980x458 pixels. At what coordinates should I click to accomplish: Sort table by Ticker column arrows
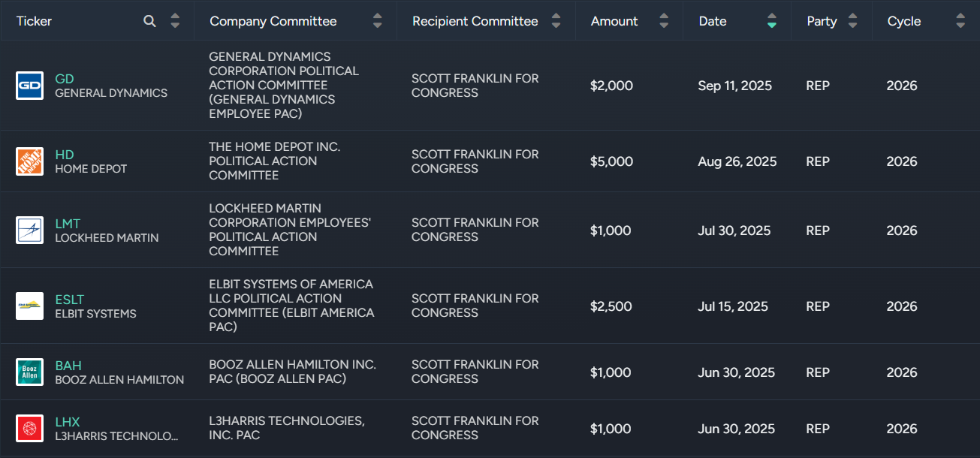(175, 21)
